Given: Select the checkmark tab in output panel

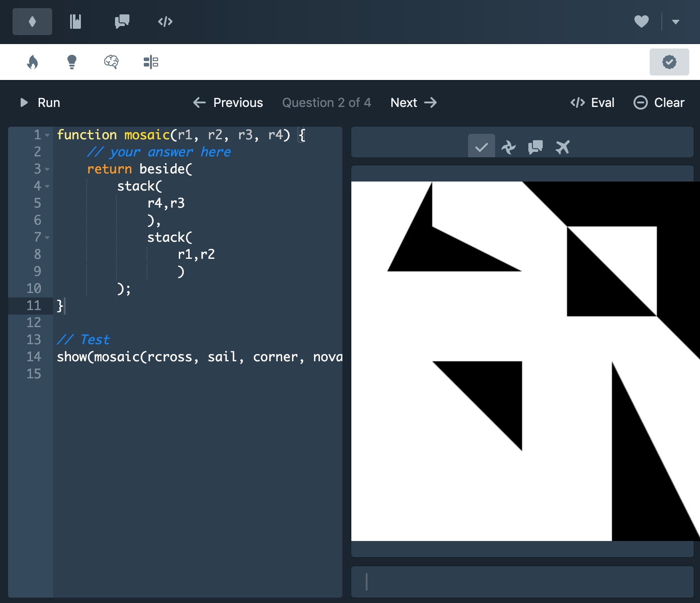Looking at the screenshot, I should tap(482, 146).
